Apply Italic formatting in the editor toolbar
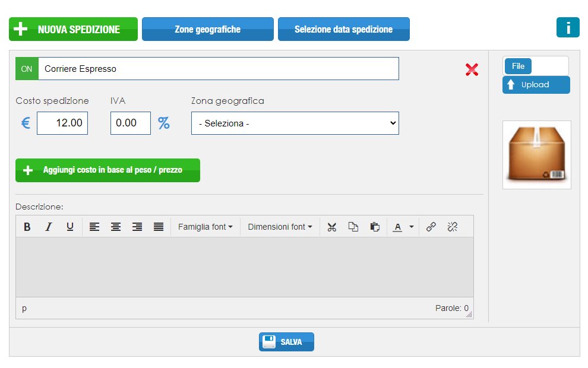588x368 pixels. 48,227
